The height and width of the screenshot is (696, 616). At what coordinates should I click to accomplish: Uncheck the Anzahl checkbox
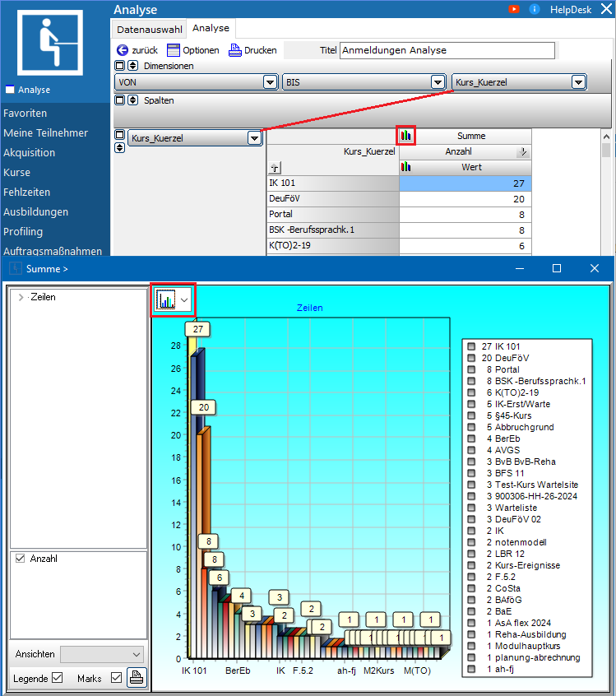20,559
